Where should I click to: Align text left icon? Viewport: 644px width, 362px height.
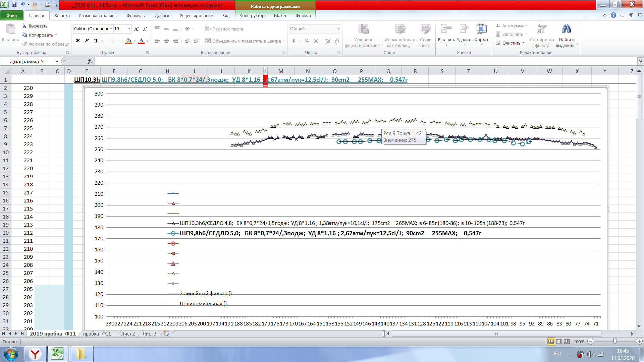(157, 41)
